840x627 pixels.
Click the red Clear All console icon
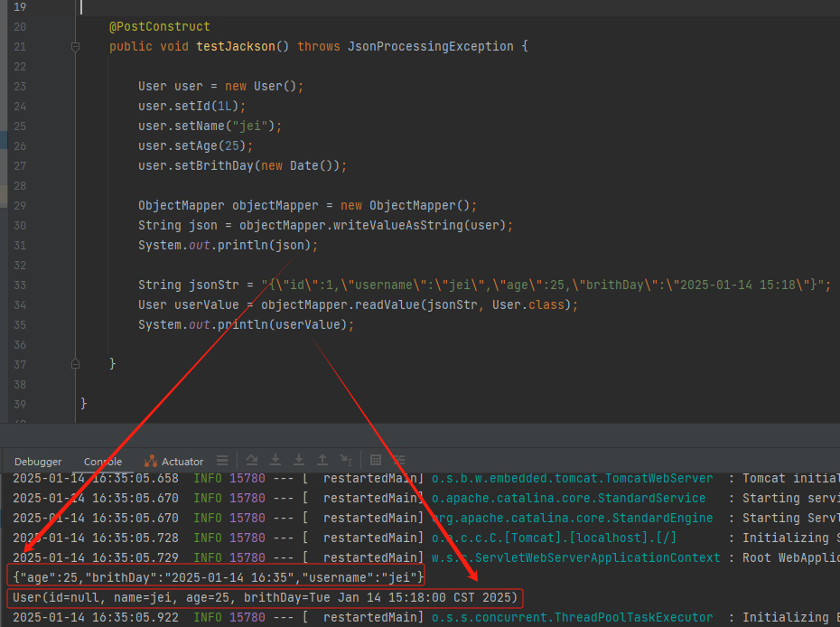[x=298, y=460]
